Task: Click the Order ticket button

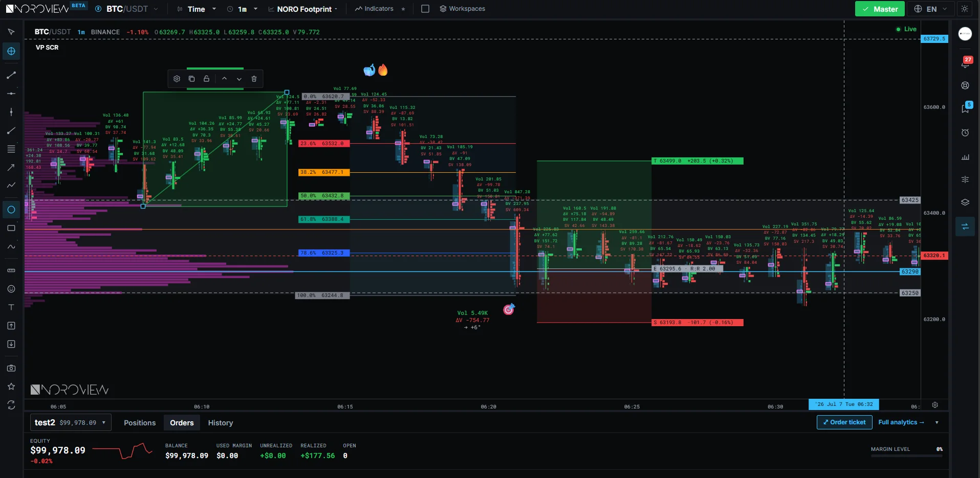Action: point(844,422)
